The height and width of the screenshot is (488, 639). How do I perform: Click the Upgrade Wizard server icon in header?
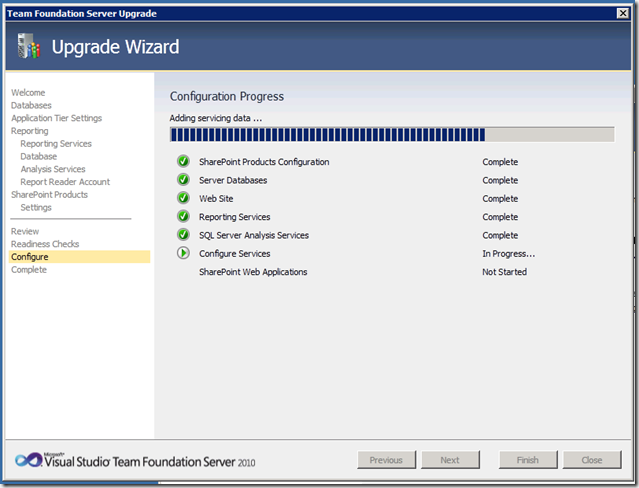(29, 48)
